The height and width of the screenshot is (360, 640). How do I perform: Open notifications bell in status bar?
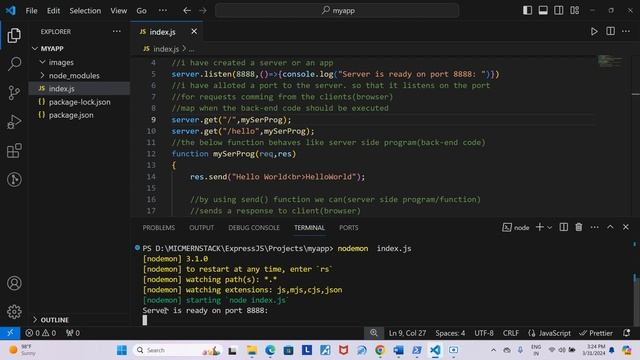[x=627, y=333]
